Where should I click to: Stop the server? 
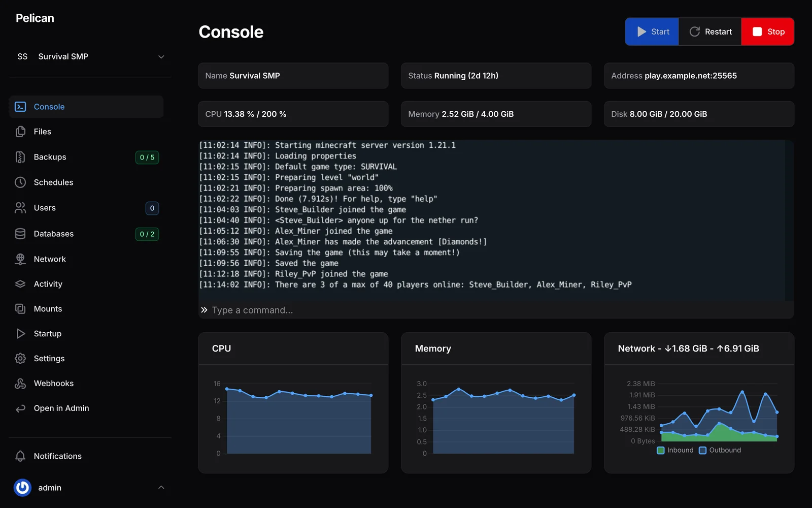[x=768, y=31]
